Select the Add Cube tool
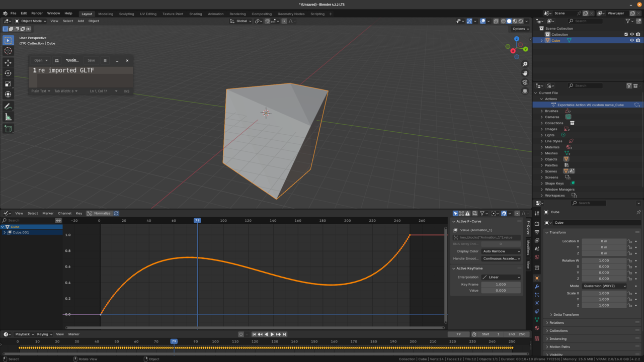 (8, 129)
